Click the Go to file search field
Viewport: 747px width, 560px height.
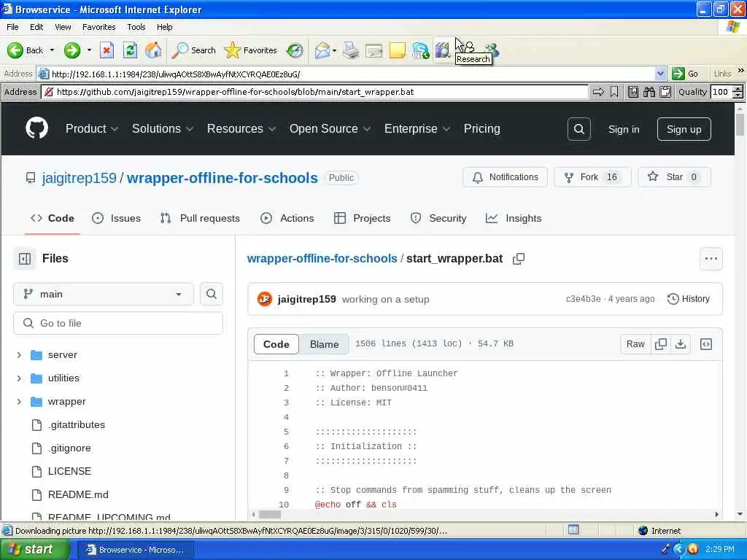click(117, 323)
